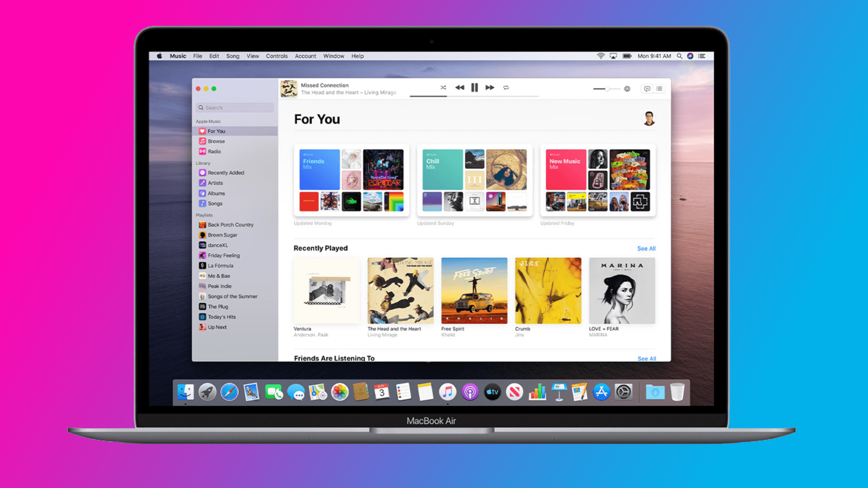Viewport: 868px width, 488px height.
Task: Click the Search field in sidebar
Action: (235, 108)
